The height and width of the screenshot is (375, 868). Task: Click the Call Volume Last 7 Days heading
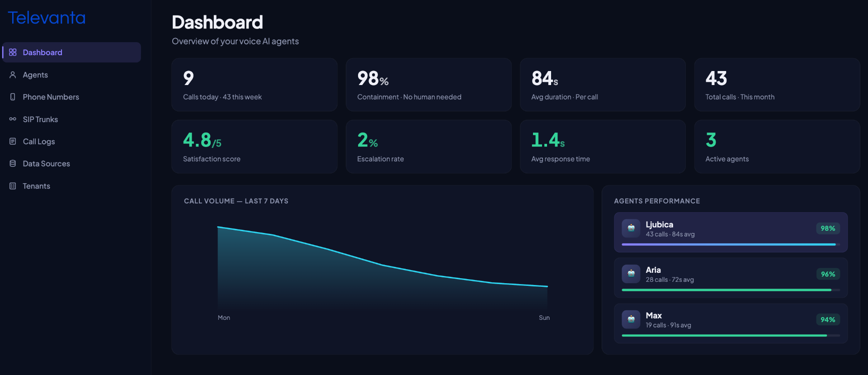(x=236, y=201)
